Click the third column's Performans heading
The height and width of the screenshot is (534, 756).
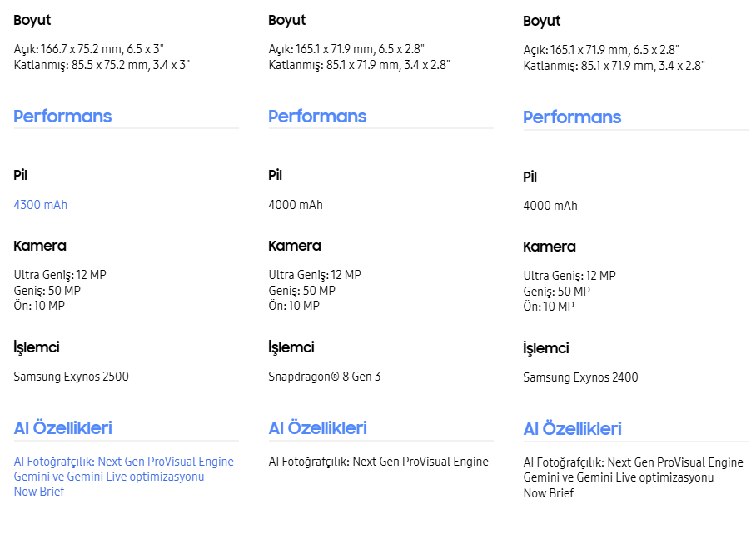pyautogui.click(x=572, y=117)
